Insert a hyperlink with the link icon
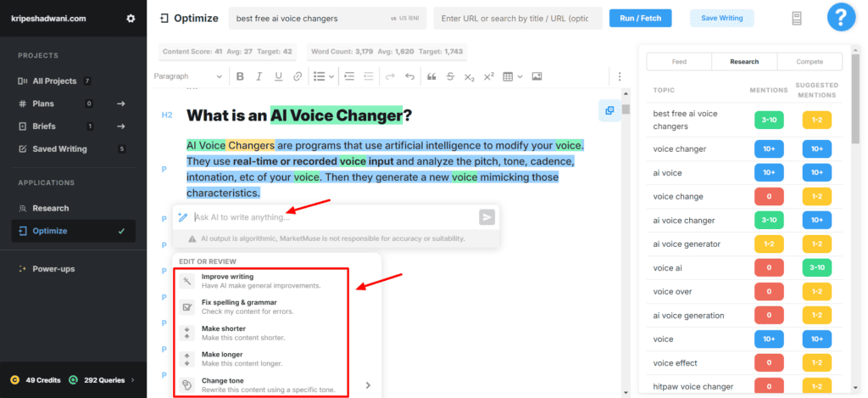 tap(298, 76)
